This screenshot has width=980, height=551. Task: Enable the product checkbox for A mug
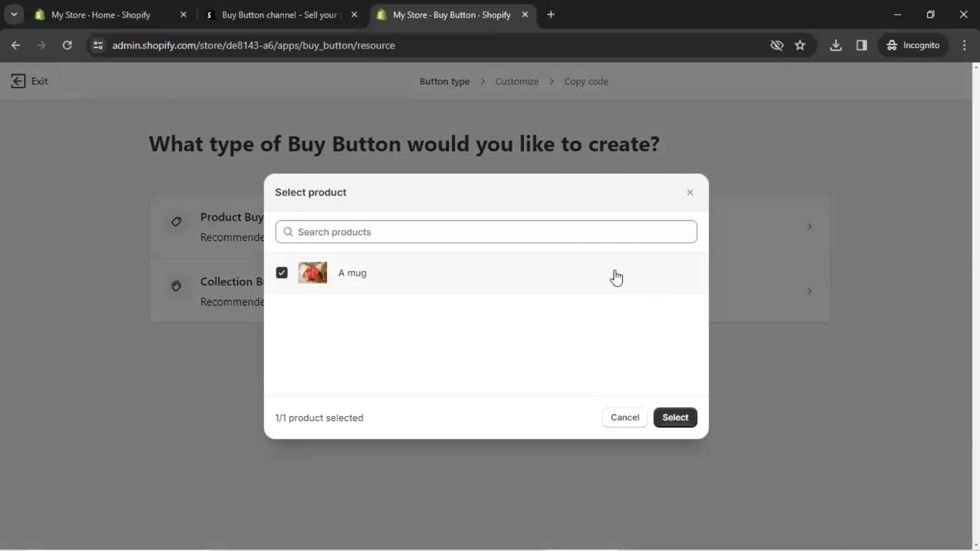pos(282,272)
